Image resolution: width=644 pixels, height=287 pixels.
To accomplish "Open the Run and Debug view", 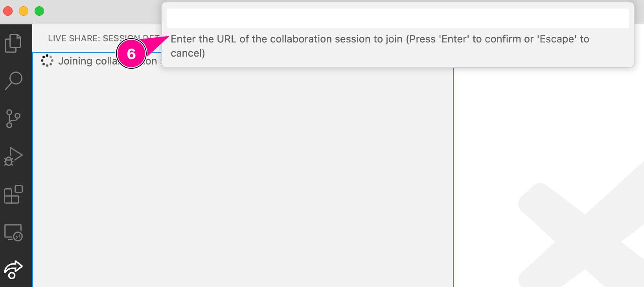I will (13, 156).
